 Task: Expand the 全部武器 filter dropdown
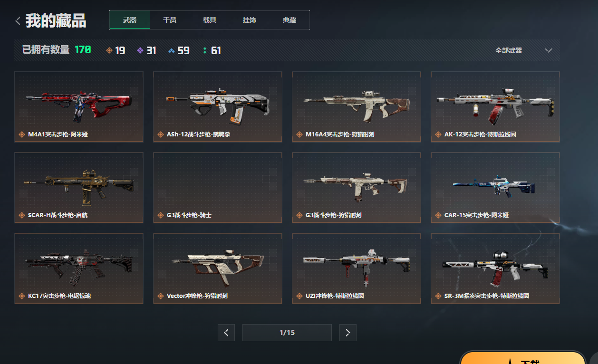point(524,50)
